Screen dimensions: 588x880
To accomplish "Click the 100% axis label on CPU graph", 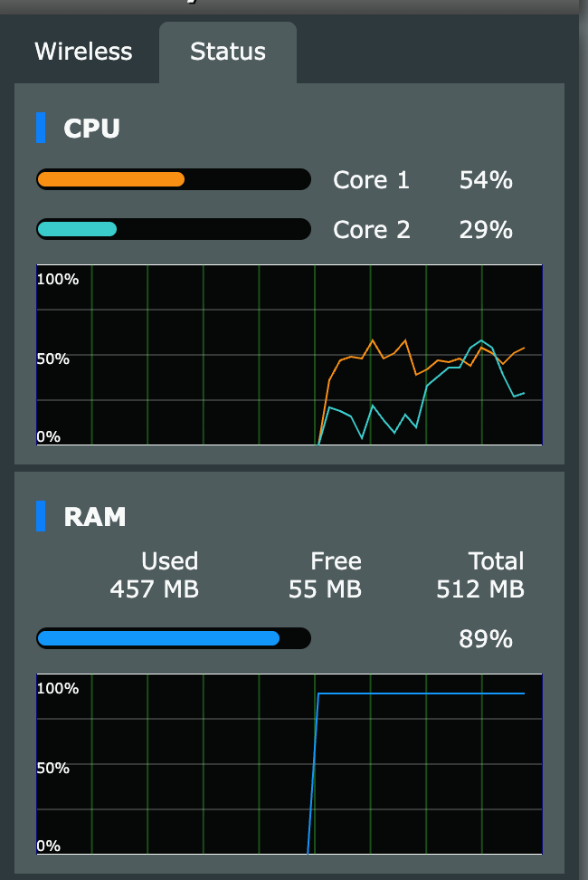I will [57, 279].
